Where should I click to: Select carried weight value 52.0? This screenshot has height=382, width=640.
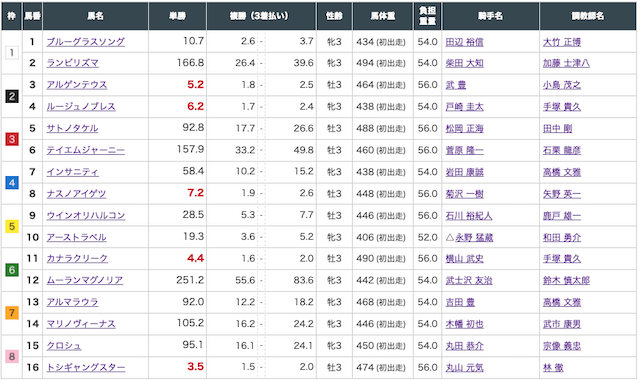[427, 237]
